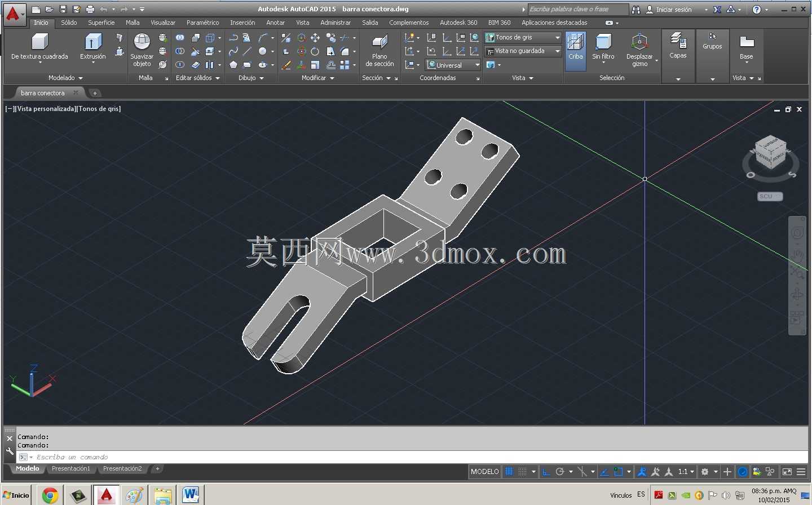Viewport: 812px width, 505px height.
Task: Click the Windows Inicio start button
Action: click(x=16, y=495)
